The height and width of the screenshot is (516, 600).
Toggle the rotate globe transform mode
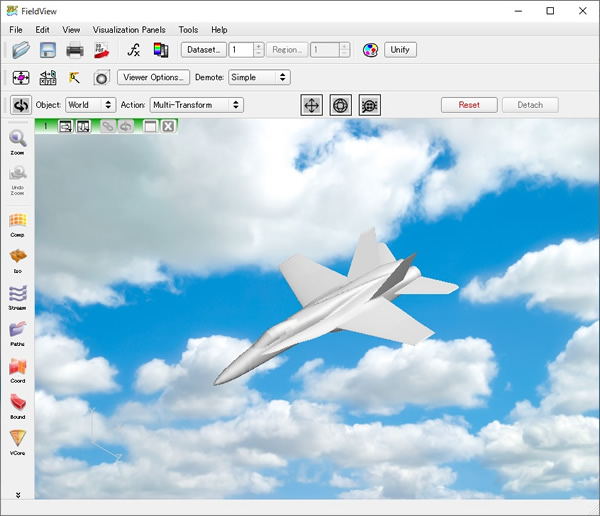point(341,105)
